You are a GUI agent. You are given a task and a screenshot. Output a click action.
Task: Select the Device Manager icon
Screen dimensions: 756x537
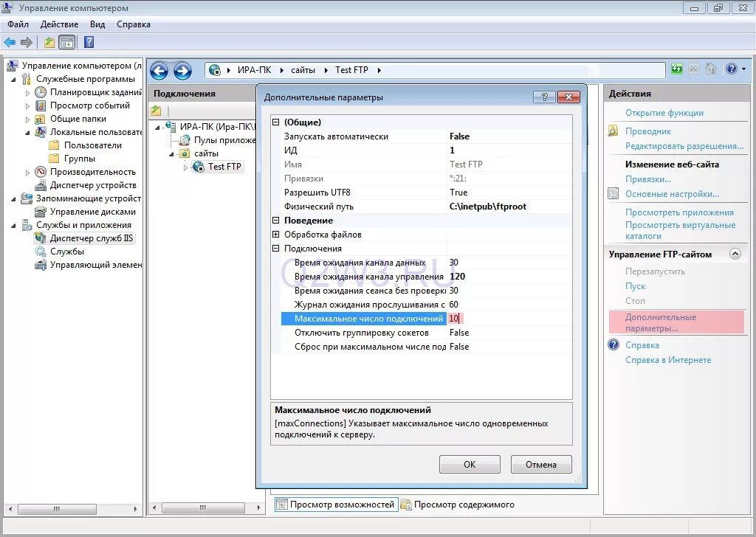41,185
